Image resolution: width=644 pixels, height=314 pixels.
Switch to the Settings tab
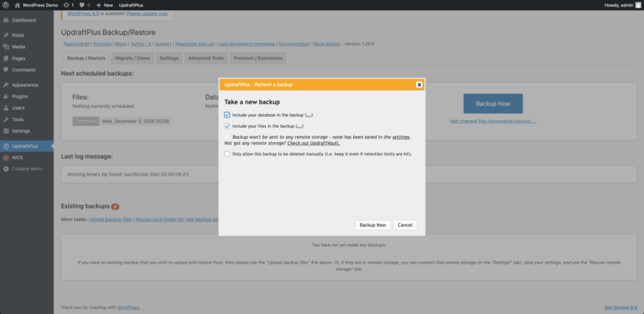pyautogui.click(x=169, y=58)
